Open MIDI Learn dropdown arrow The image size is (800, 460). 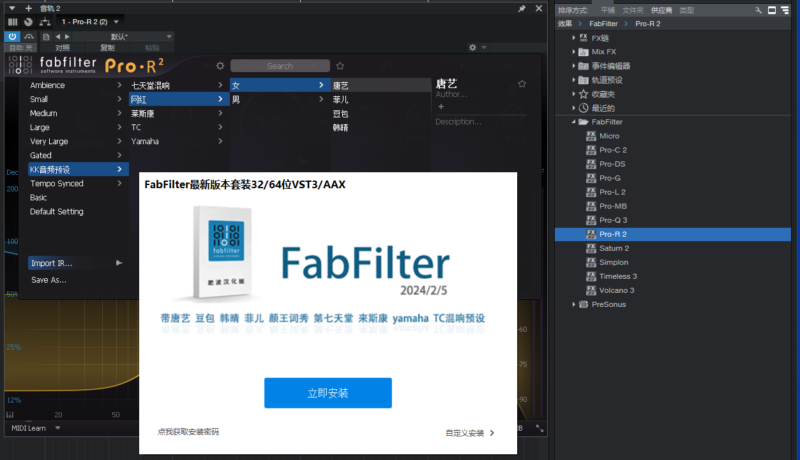pyautogui.click(x=58, y=428)
